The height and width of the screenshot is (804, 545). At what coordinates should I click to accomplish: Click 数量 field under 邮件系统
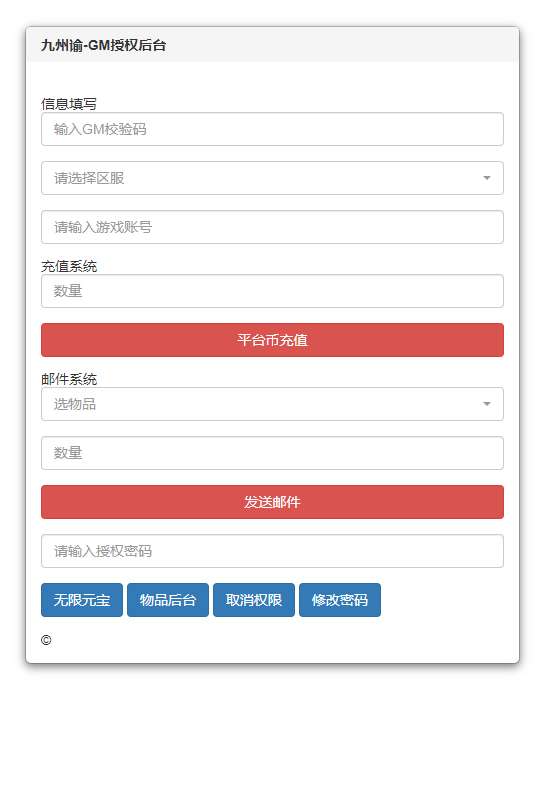(x=272, y=453)
